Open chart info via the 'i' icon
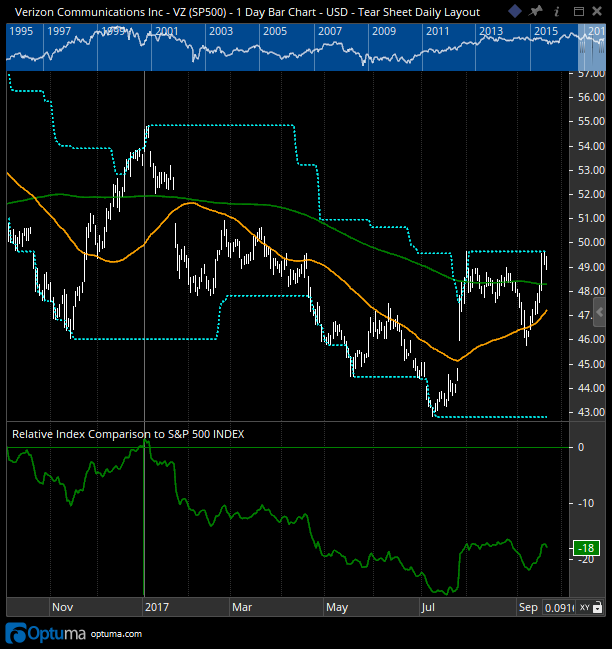This screenshot has width=612, height=649. (x=557, y=12)
